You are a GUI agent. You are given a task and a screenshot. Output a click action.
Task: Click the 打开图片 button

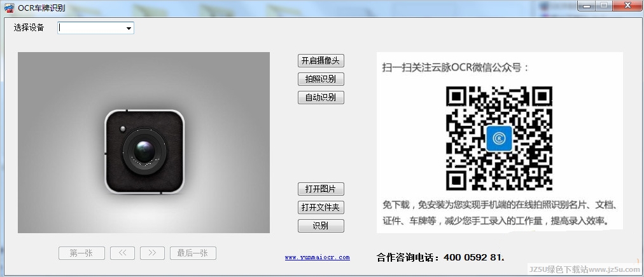tap(321, 189)
